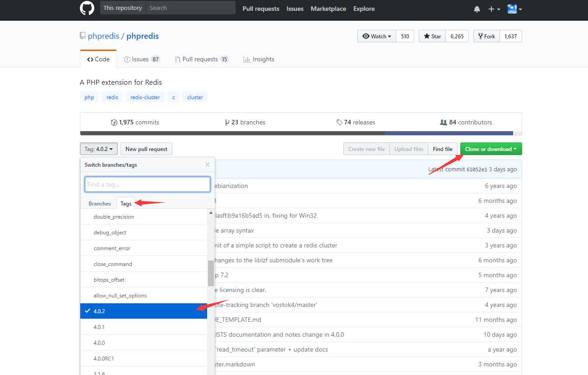Click the tag list scrollbar thumb
This screenshot has width=588, height=375.
coord(211,273)
